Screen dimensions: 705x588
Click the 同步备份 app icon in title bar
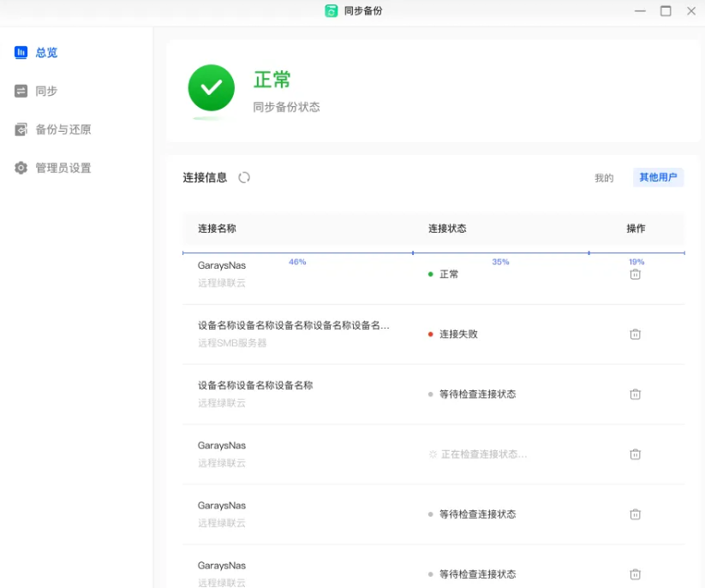click(x=332, y=11)
